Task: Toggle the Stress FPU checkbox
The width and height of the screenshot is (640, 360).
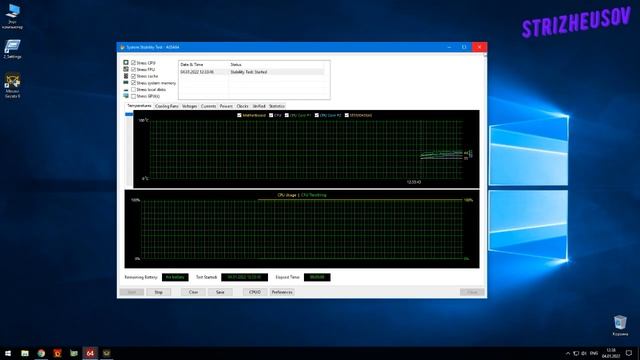Action: 133,69
